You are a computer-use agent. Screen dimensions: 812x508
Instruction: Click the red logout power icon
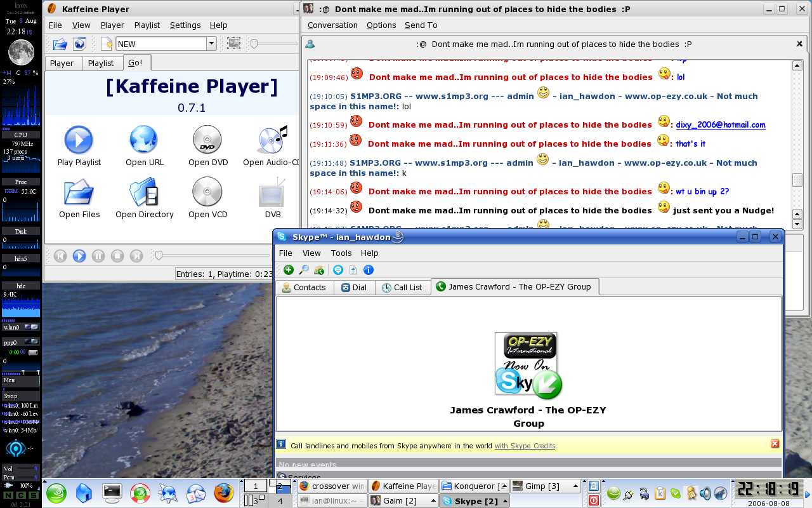(x=594, y=500)
